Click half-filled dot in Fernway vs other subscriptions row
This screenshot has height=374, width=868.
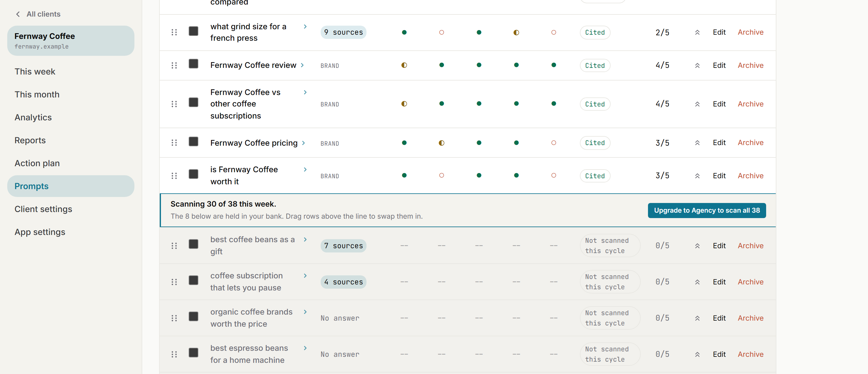[x=404, y=104]
